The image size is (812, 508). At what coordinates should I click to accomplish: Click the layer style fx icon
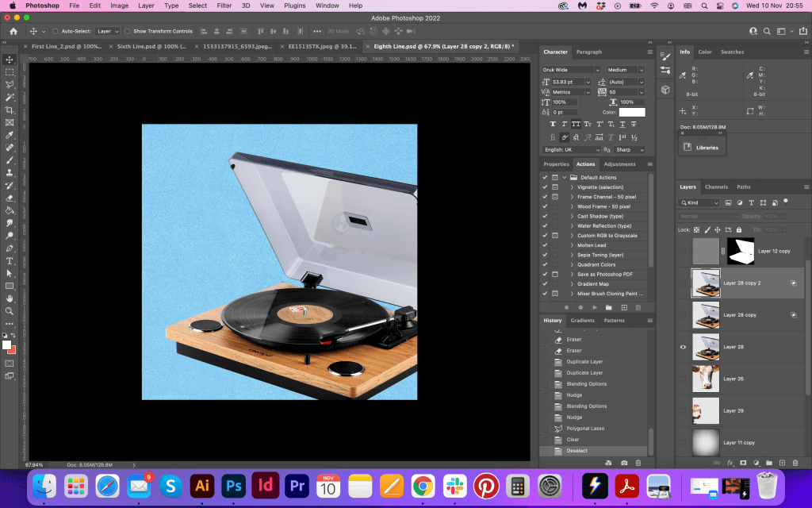tap(730, 462)
